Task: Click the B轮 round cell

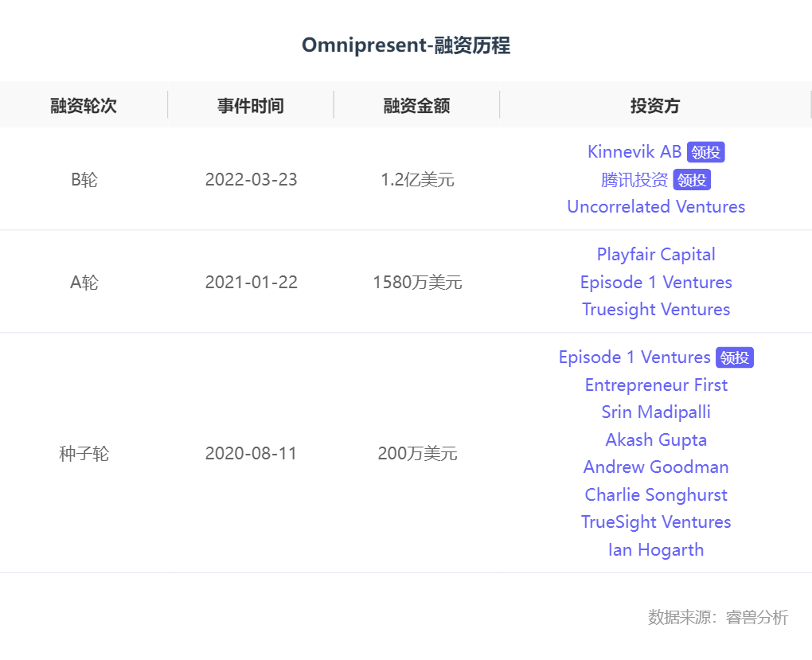Action: point(84,180)
